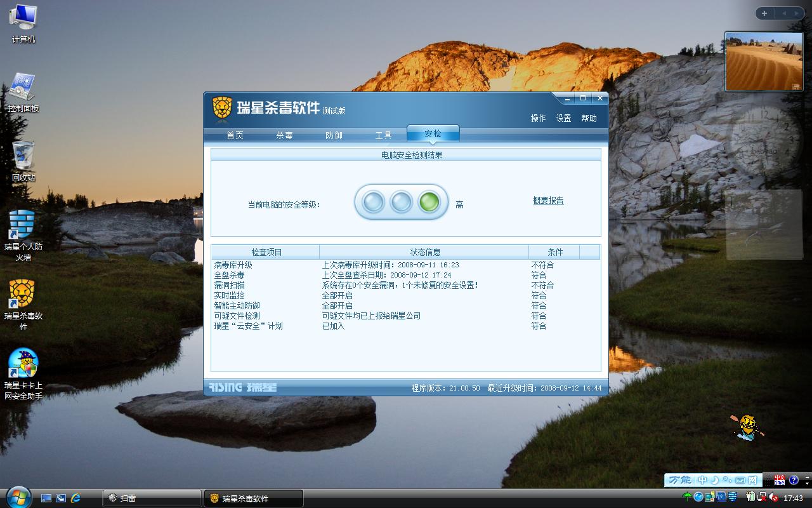Click the disconnected network tray icon
The image size is (812, 508).
[762, 497]
